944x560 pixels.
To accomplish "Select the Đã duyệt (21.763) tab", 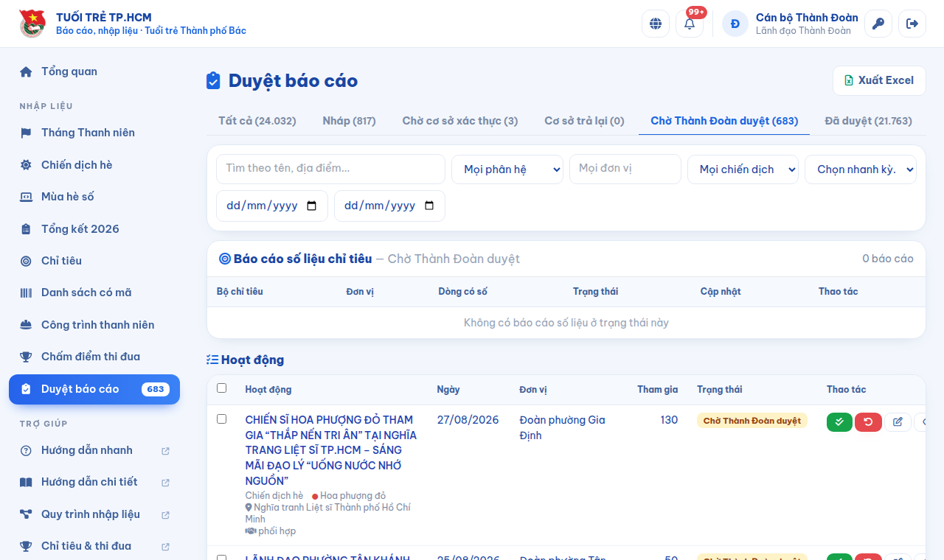I will pyautogui.click(x=868, y=121).
